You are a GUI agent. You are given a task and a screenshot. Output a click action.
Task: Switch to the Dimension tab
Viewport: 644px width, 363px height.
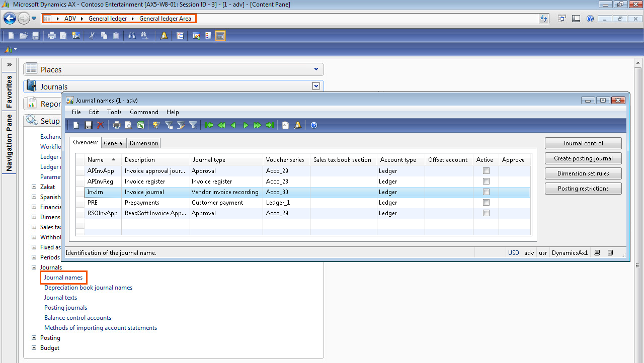144,143
